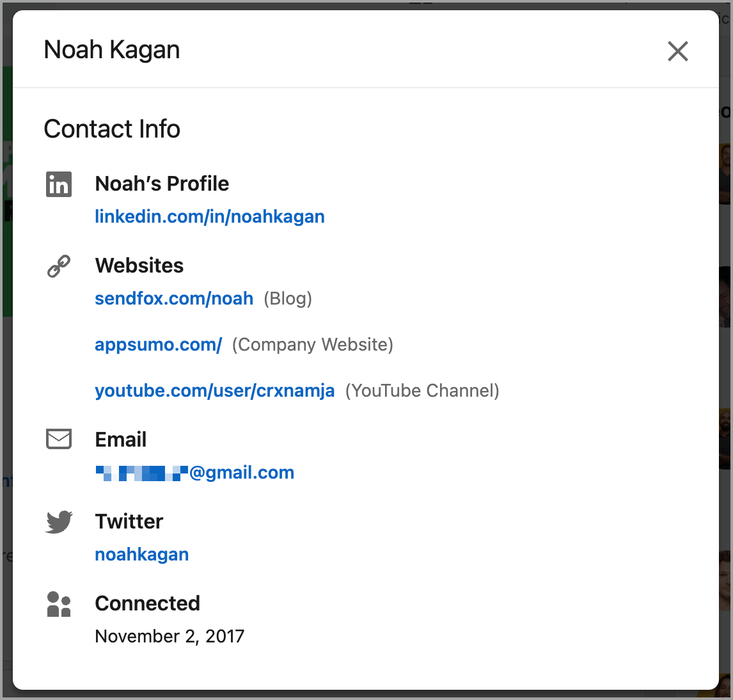Screen dimensions: 733x700
Task: Click the Noah Kagan dialog title
Action: [x=112, y=50]
